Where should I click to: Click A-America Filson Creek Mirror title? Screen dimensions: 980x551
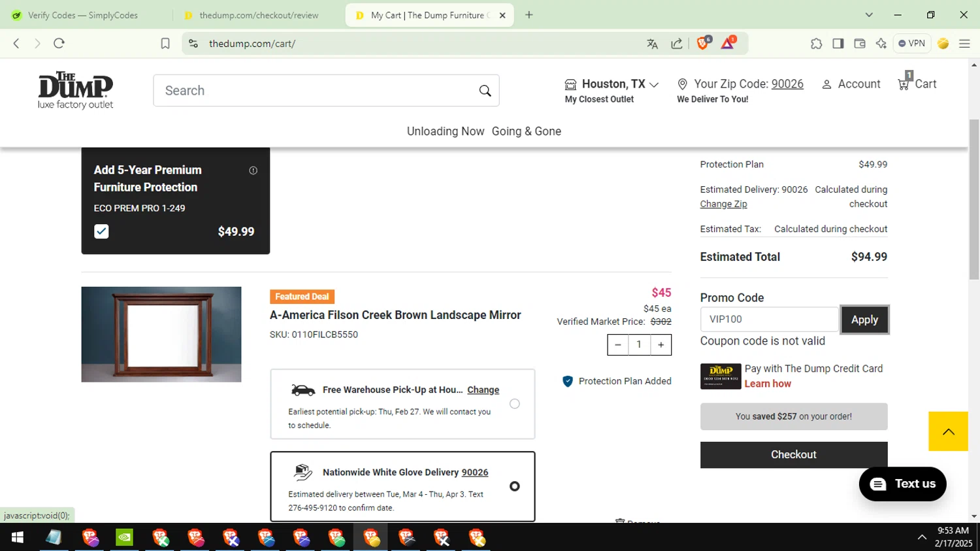(x=395, y=315)
